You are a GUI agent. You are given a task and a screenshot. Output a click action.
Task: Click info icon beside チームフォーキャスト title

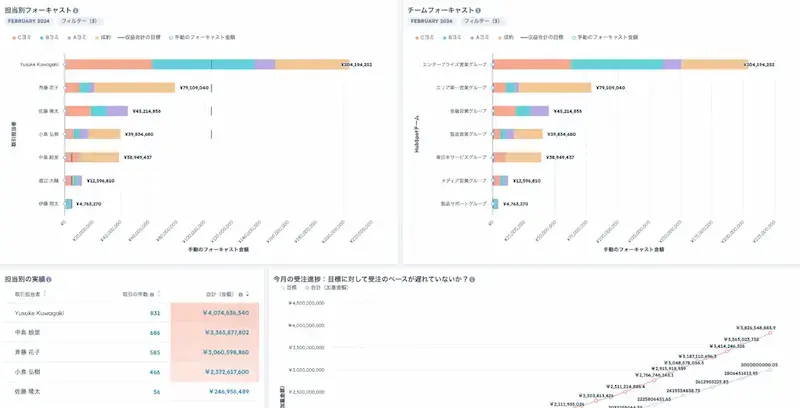tap(478, 10)
